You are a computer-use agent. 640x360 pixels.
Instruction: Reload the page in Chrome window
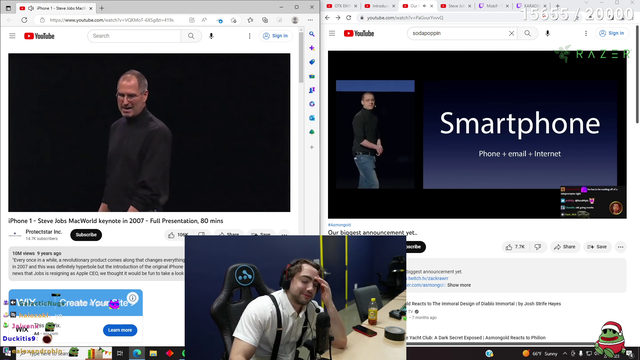coord(349,18)
